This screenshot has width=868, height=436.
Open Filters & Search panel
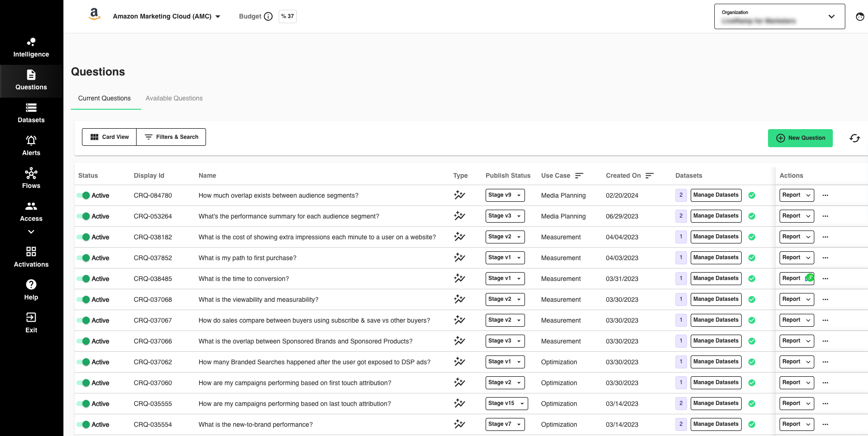pos(171,137)
